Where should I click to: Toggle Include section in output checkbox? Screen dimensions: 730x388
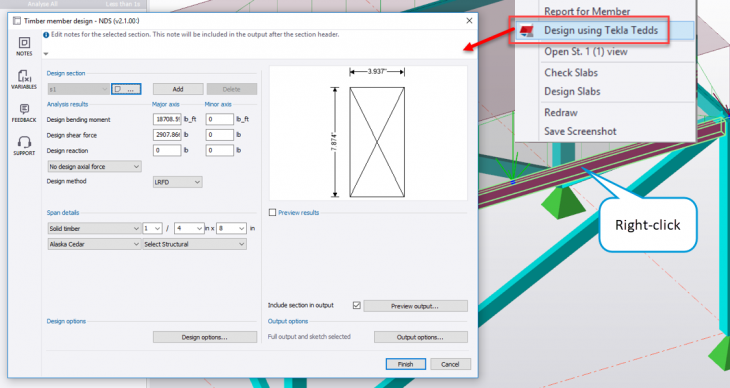pos(357,306)
